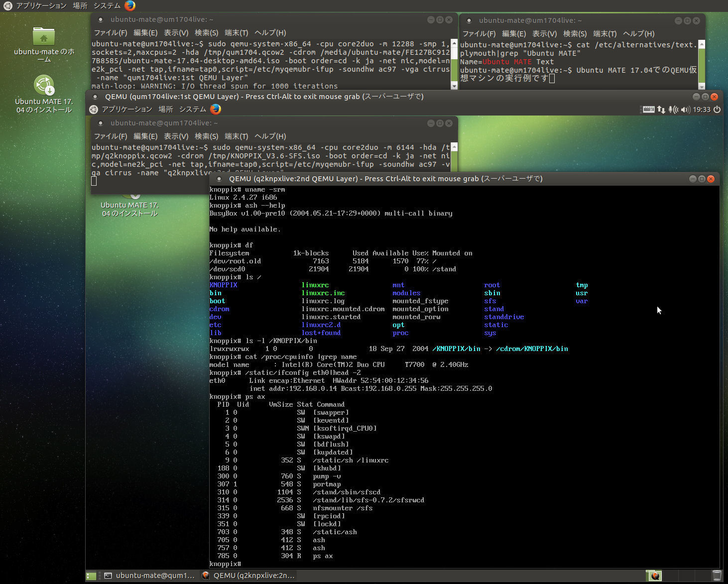728x584 pixels.
Task: Close the 2nd QEMU Layer window
Action: coord(711,179)
